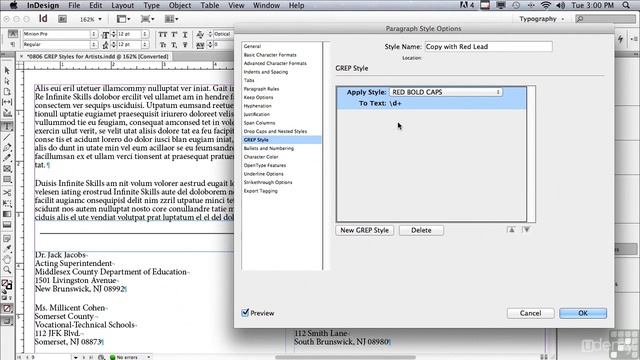Image resolution: width=640 pixels, height=360 pixels.
Task: Uncheck the Preview checkbox
Action: pos(245,313)
